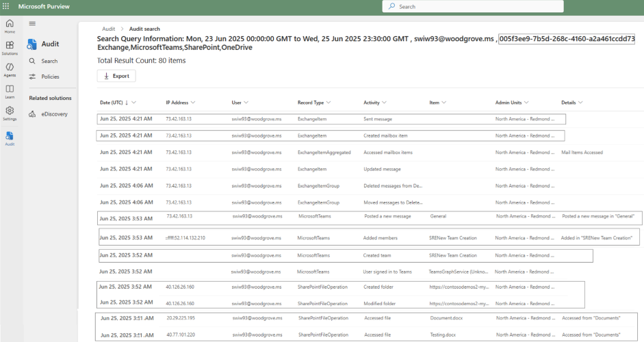The height and width of the screenshot is (342, 644).
Task: Select the Created mailbox item row
Action: point(331,135)
